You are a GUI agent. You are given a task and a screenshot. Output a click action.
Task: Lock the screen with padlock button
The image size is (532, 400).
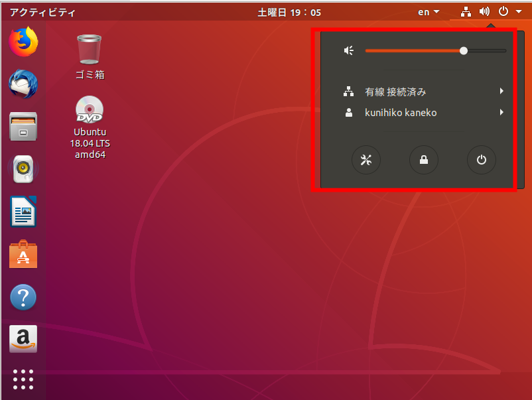[424, 160]
